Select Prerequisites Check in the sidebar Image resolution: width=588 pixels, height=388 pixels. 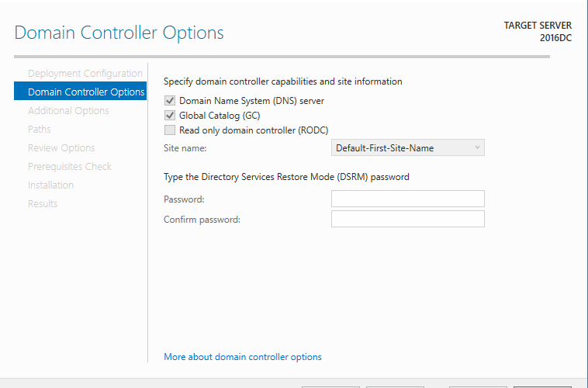click(70, 167)
